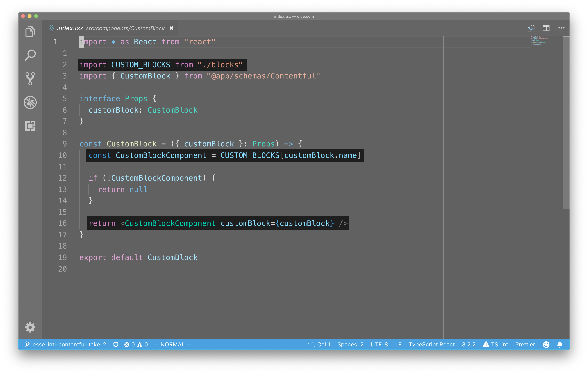Open the notifications bell
The height and width of the screenshot is (374, 588).
pos(560,344)
